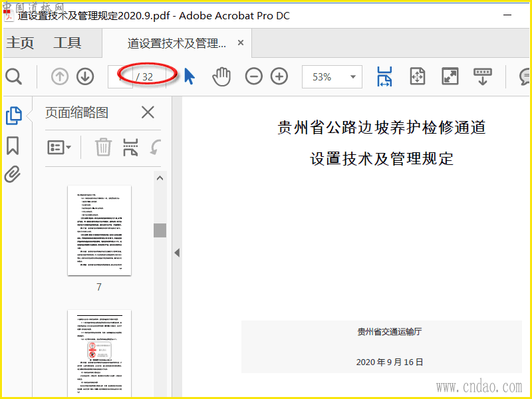Click the page number input field
Screen dimensions: 532x399
click(120, 76)
